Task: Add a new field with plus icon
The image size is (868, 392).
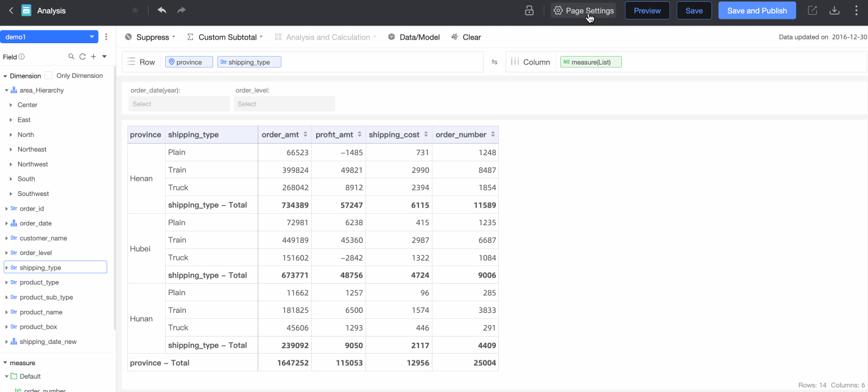Action: pos(93,57)
